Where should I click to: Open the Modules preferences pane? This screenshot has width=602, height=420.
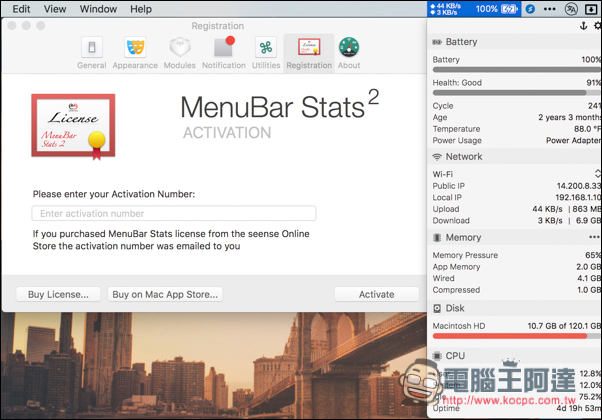[180, 53]
